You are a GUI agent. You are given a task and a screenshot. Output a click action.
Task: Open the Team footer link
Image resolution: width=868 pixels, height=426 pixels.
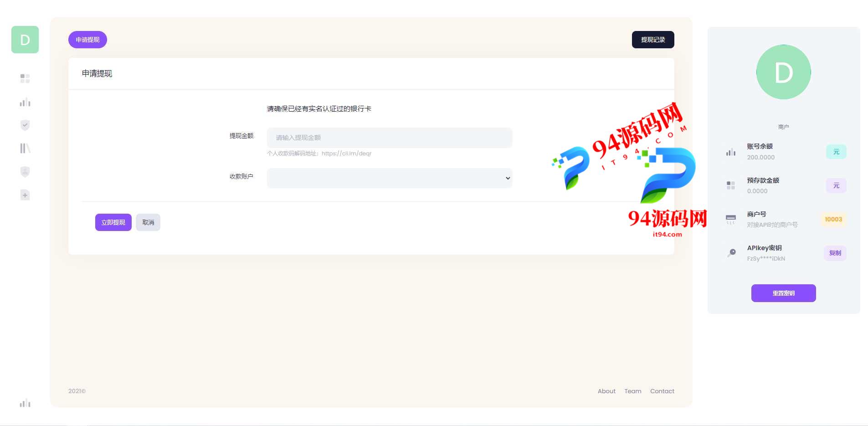click(x=633, y=391)
